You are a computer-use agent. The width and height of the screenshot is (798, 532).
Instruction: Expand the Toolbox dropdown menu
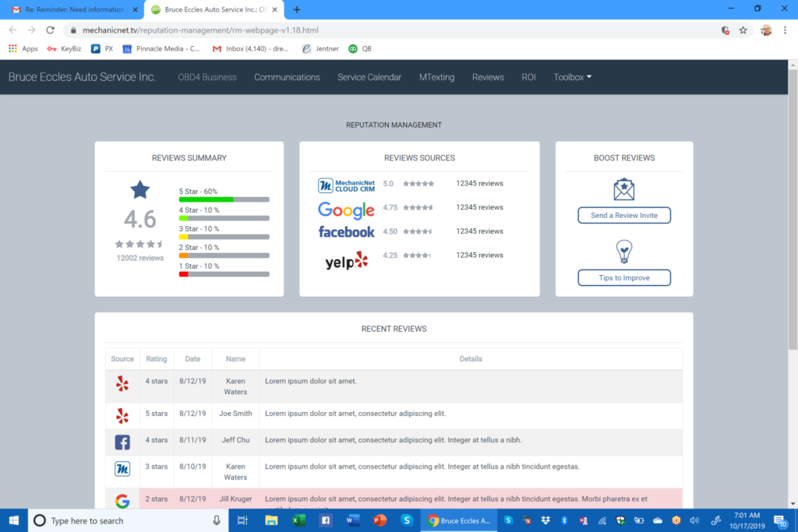pyautogui.click(x=573, y=77)
